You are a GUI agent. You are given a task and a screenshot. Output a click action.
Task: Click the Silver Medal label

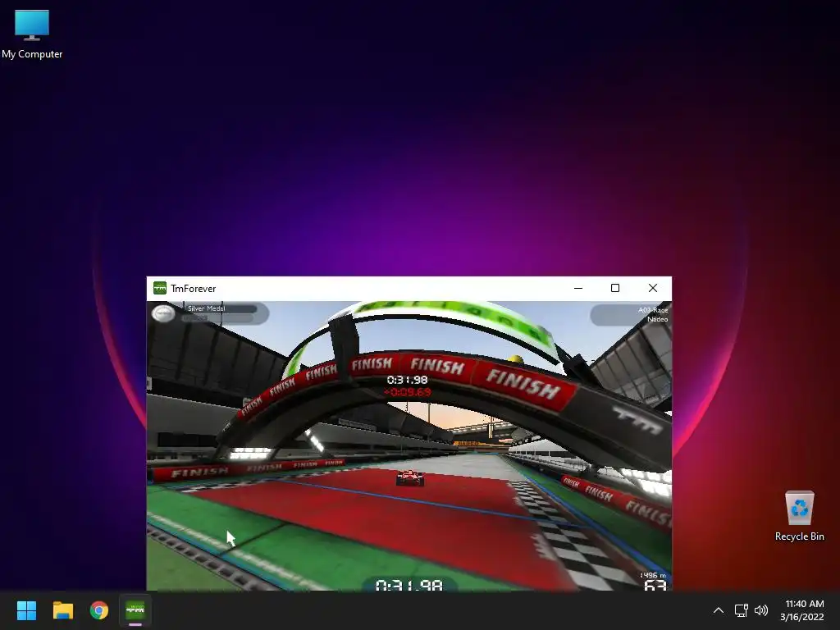[x=206, y=308]
